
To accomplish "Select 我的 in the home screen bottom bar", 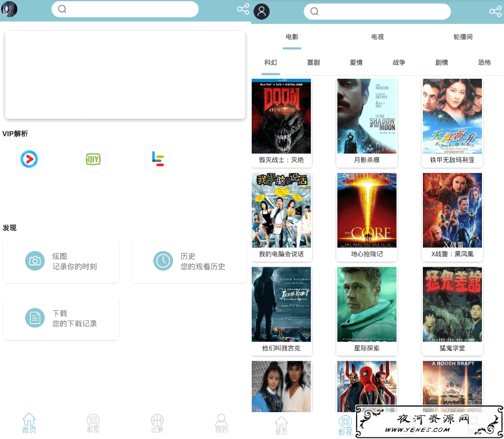I will [221, 423].
